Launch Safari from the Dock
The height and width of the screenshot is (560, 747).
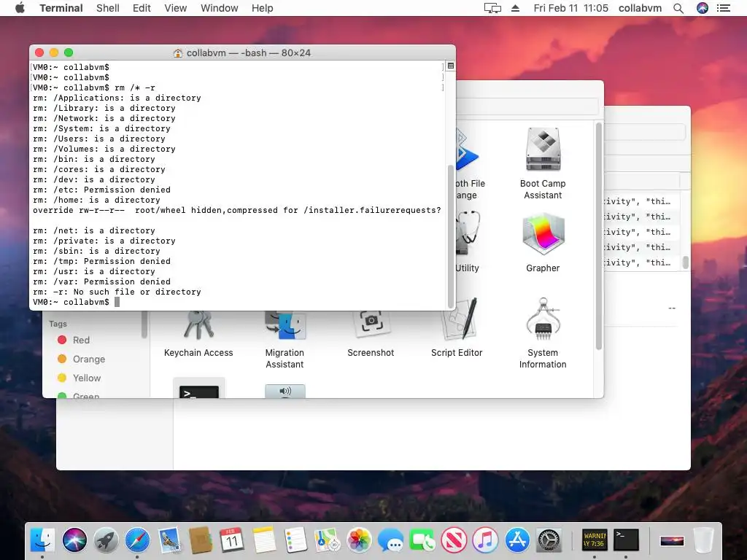(x=137, y=540)
